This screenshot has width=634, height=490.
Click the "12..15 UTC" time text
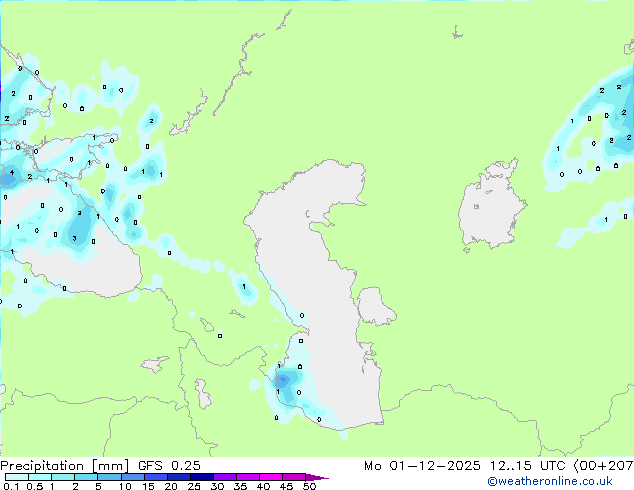pos(527,466)
